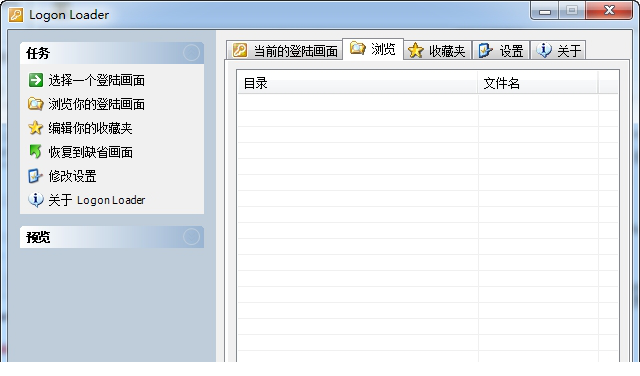Viewport: 640px width, 376px height.
Task: Minimize the Logon Loader window
Action: 544,11
